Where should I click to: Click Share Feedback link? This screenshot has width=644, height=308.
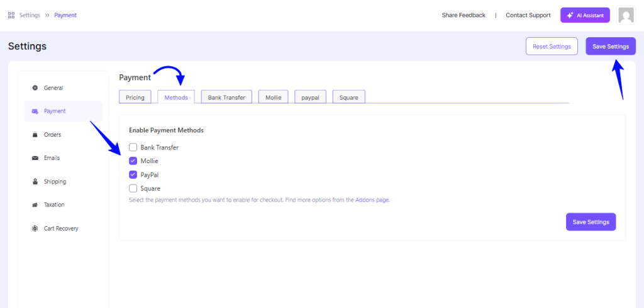[x=464, y=15]
